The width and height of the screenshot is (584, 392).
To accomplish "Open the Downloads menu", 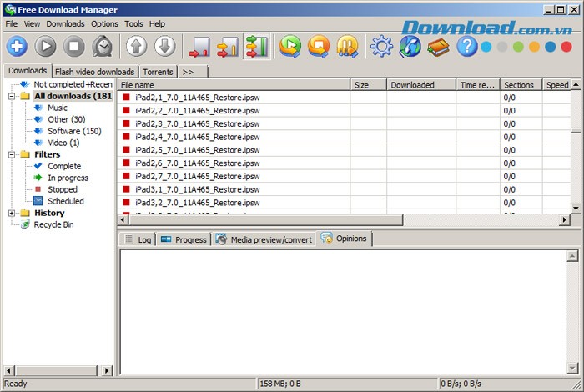I will pyautogui.click(x=66, y=24).
